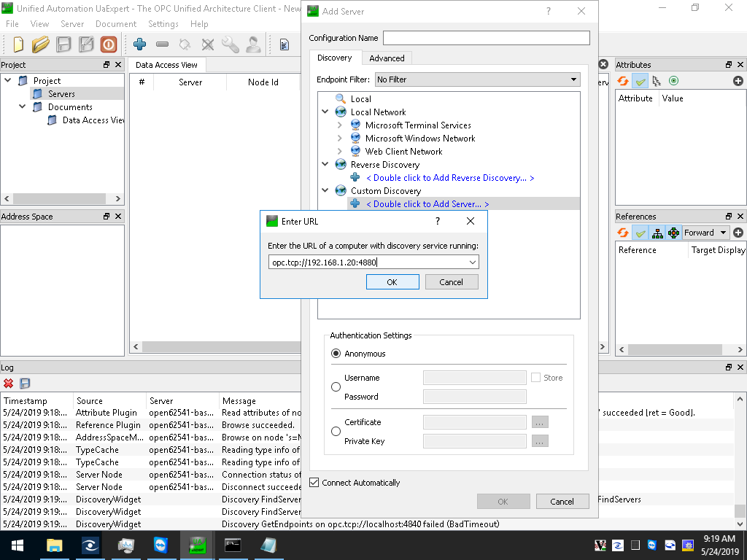
Task: Click the Disconnect Server toolbar icon
Action: pos(208,44)
